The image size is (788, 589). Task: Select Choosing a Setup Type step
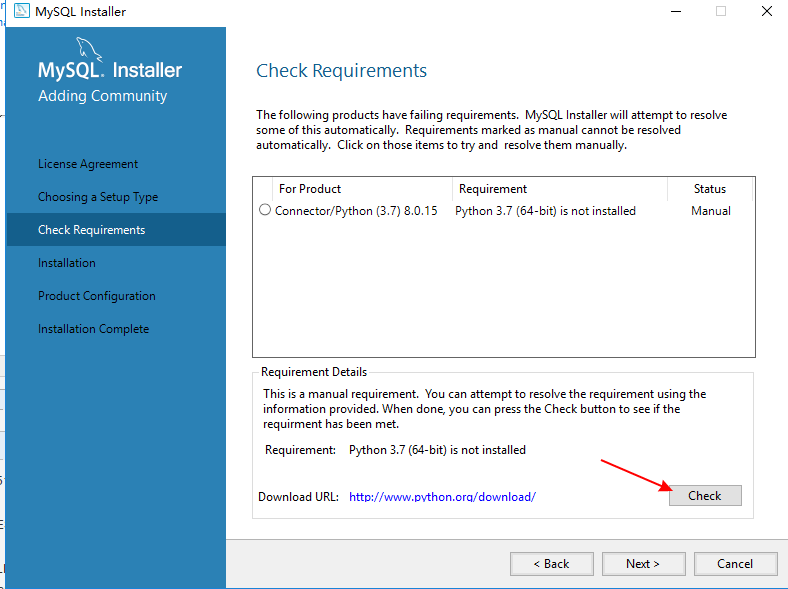tap(98, 197)
